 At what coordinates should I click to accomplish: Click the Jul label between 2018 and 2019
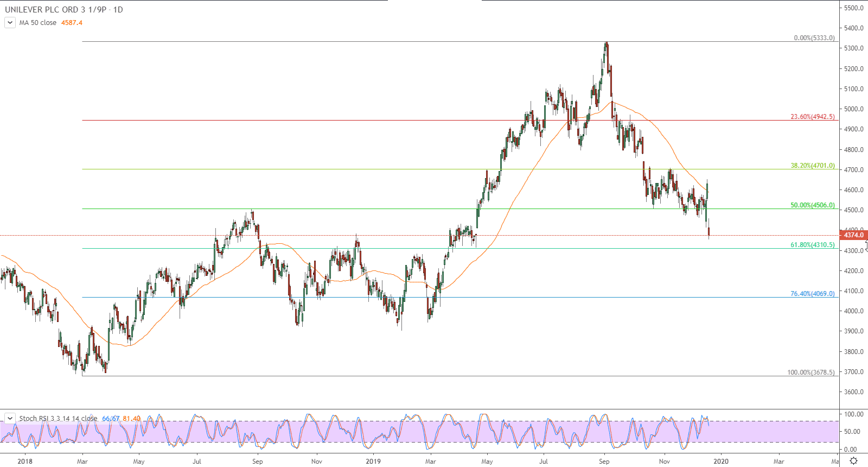pyautogui.click(x=197, y=462)
